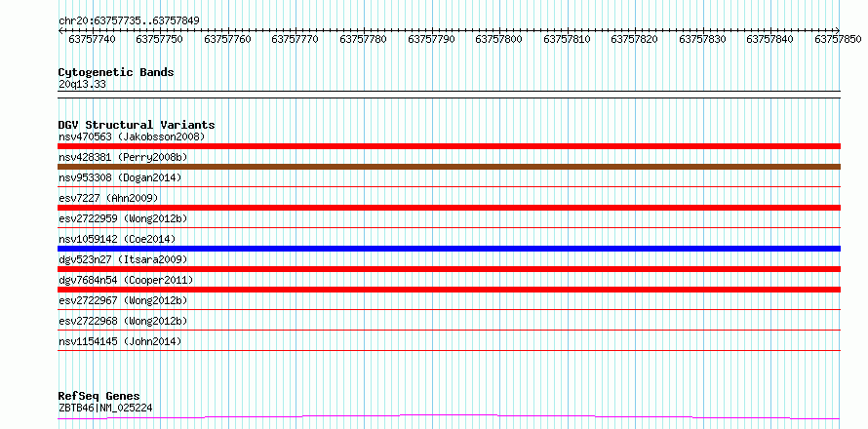Click the red bar of dgv523n27
The width and height of the screenshot is (868, 429).
tap(449, 269)
